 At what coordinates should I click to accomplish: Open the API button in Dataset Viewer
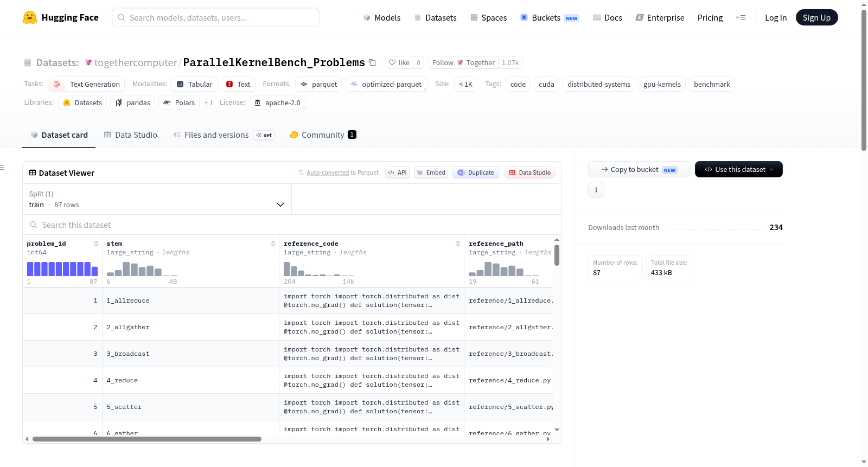pos(397,172)
